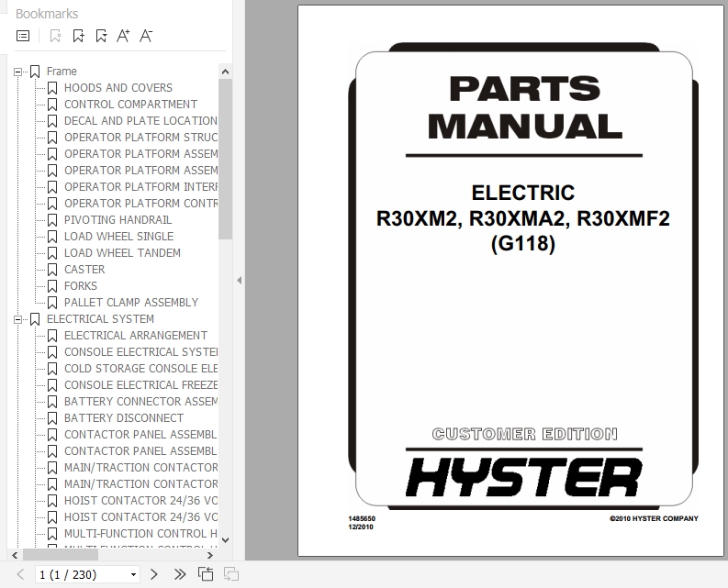
Task: Click the bookmark dropdown options icon
Action: coord(101,36)
